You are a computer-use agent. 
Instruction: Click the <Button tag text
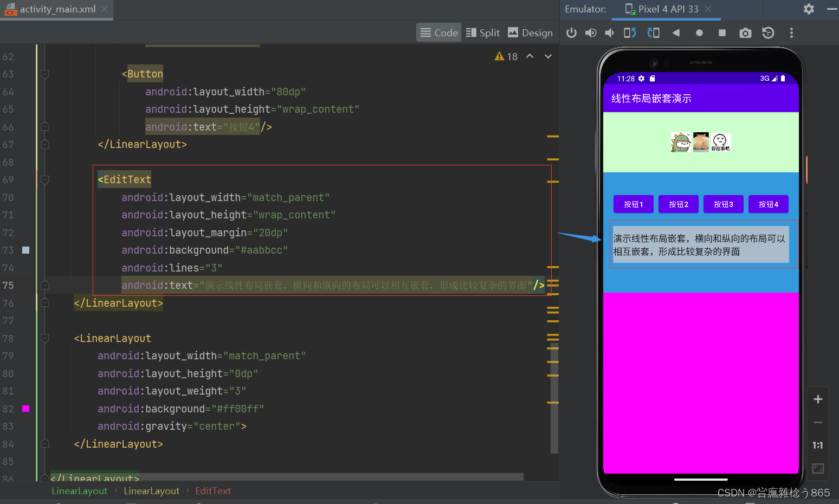pyautogui.click(x=143, y=74)
